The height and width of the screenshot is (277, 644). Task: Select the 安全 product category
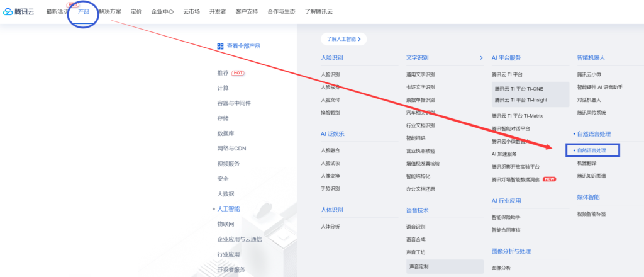tap(223, 179)
